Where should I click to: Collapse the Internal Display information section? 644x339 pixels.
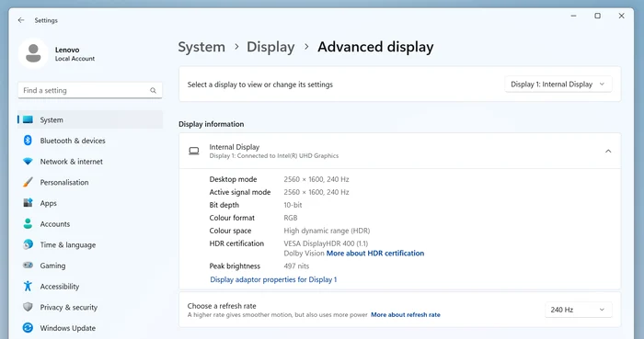click(608, 152)
